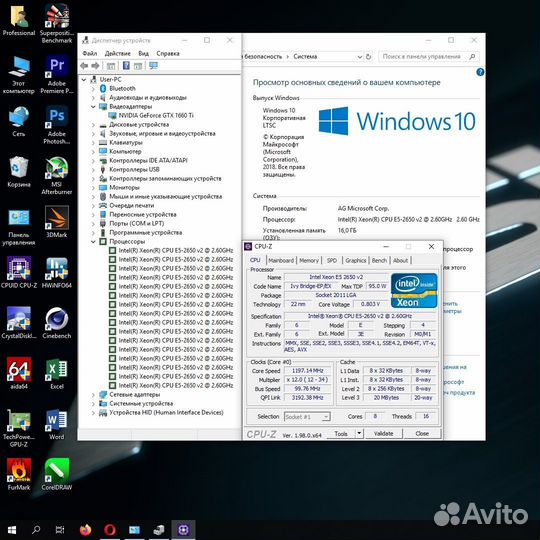Launch CrystalDiskInfo shortcut
The height and width of the screenshot is (540, 540).
point(19,323)
